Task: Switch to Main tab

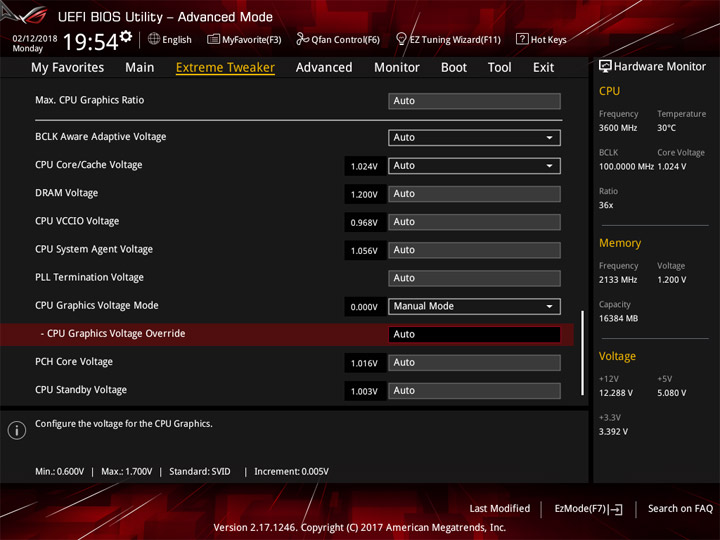Action: (140, 68)
